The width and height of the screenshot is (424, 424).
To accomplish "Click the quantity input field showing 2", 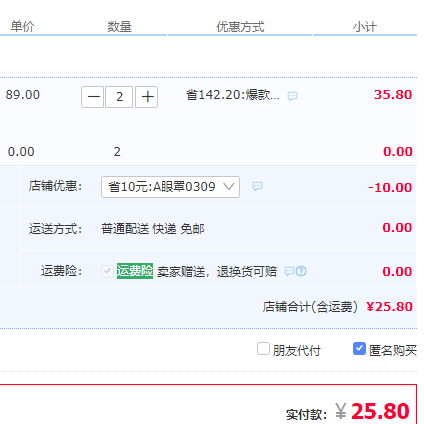I will coord(119,97).
